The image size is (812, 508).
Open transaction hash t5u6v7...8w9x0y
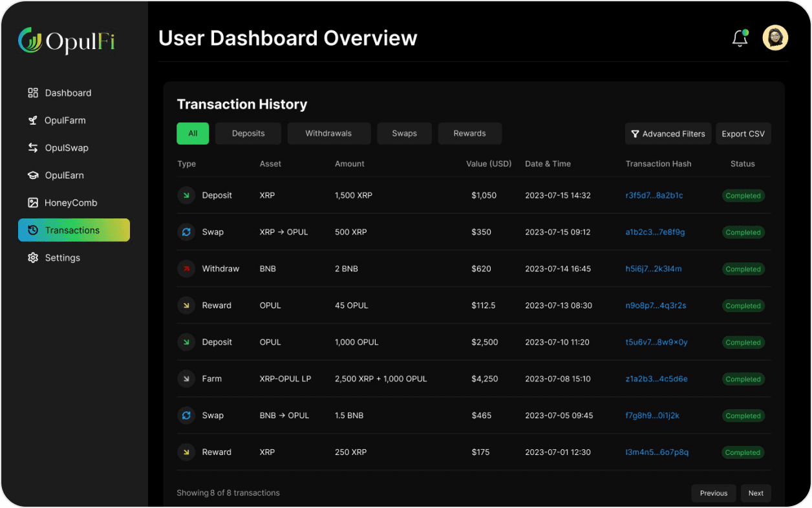tap(656, 342)
